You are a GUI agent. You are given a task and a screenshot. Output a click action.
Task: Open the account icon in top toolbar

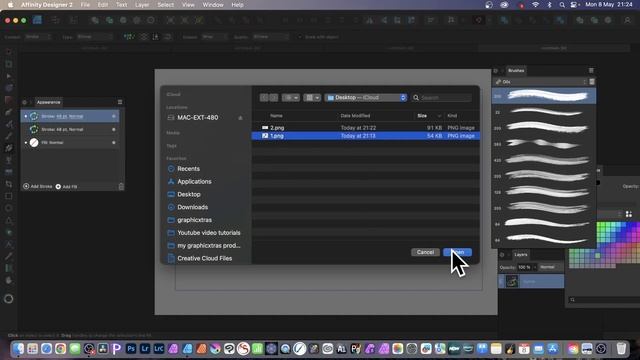coord(627,20)
